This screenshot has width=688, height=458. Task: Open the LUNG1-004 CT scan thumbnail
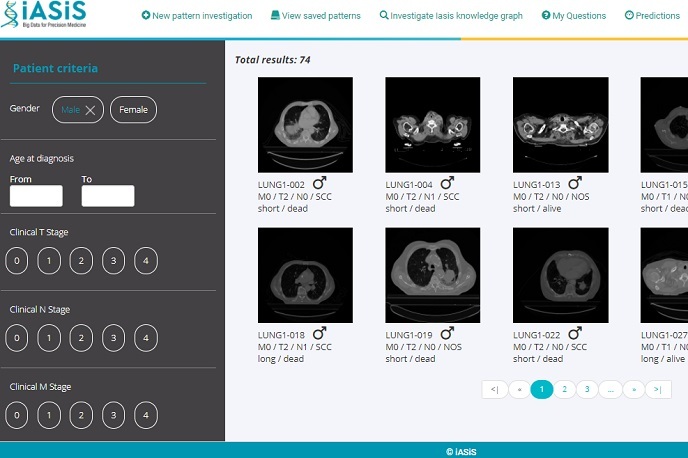pos(432,125)
